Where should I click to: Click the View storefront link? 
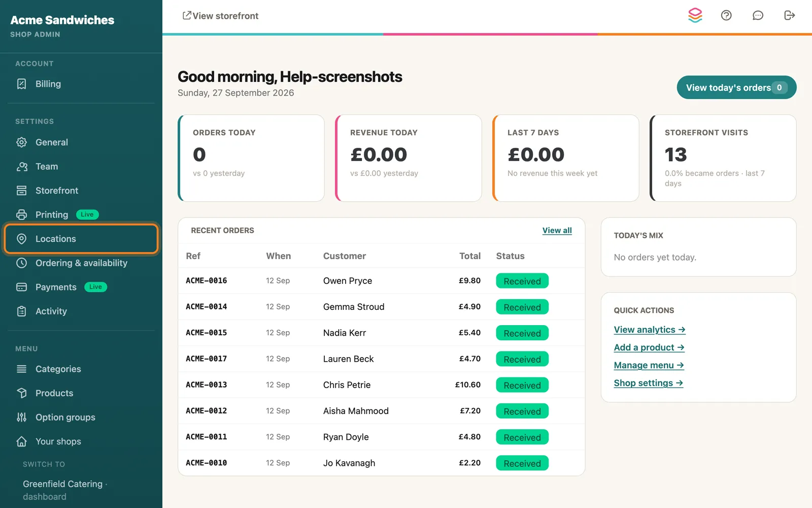220,16
